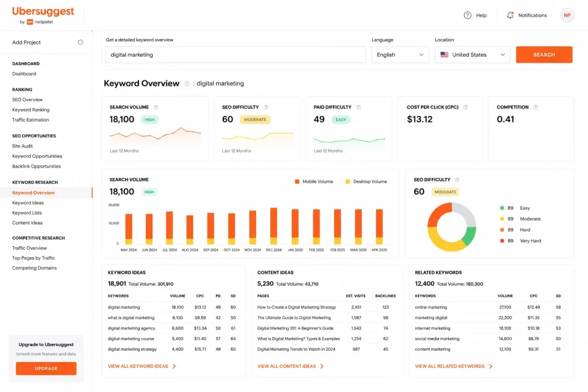
Task: Click the United States flag icon
Action: pos(444,55)
